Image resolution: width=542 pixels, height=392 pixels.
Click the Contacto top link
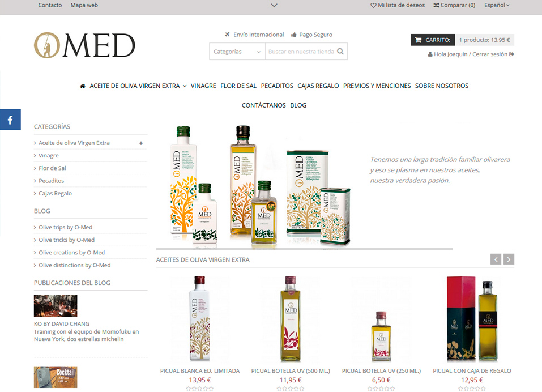tap(50, 5)
